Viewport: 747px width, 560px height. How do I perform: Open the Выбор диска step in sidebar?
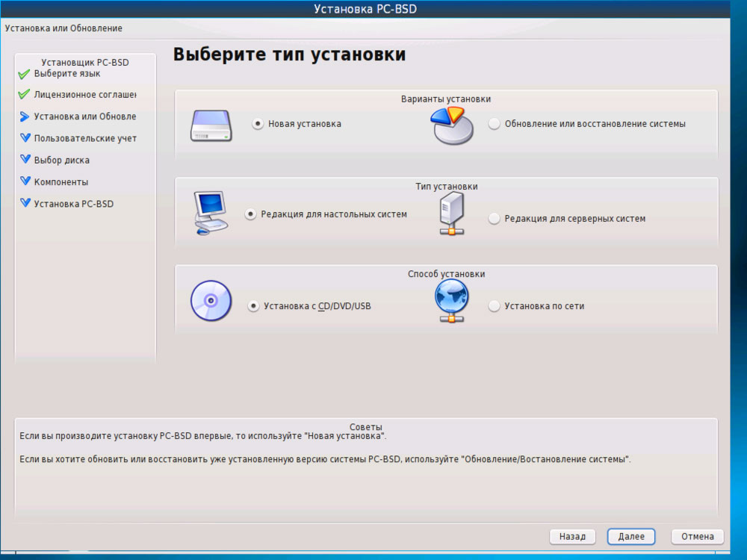[61, 161]
